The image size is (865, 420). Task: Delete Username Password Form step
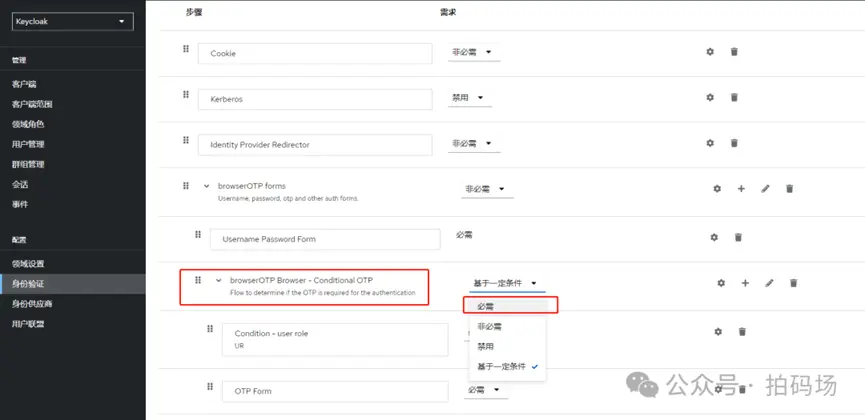[738, 237]
